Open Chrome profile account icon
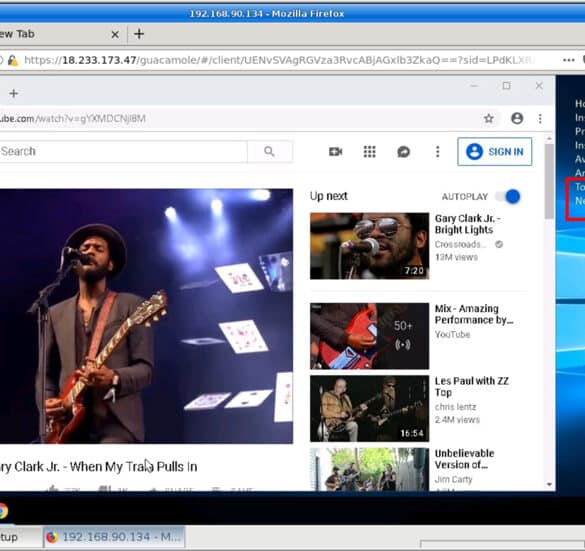585x551 pixels. (517, 118)
